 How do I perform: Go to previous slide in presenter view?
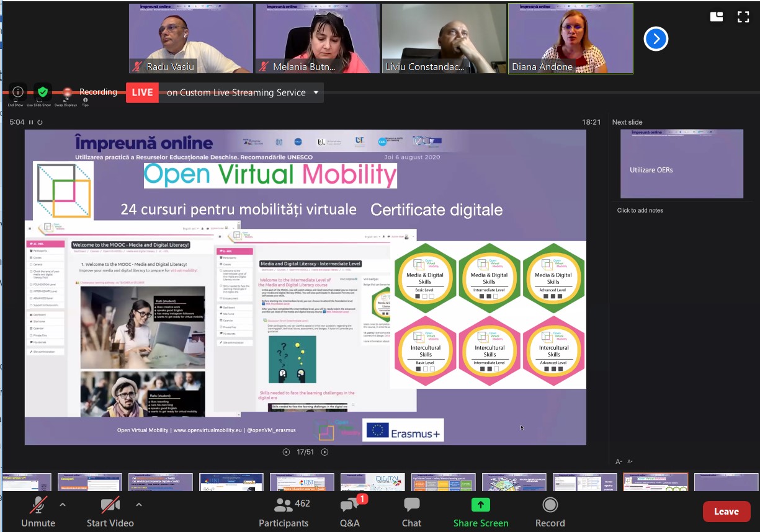(286, 452)
